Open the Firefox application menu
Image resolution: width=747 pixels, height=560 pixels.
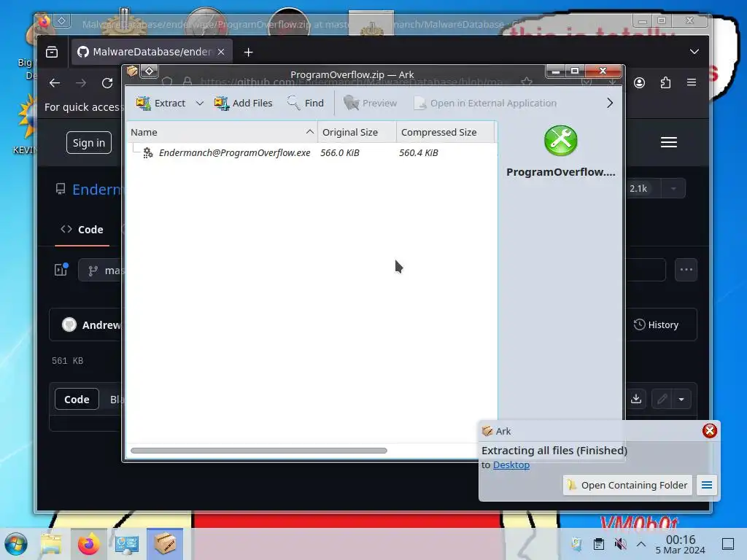click(x=692, y=82)
